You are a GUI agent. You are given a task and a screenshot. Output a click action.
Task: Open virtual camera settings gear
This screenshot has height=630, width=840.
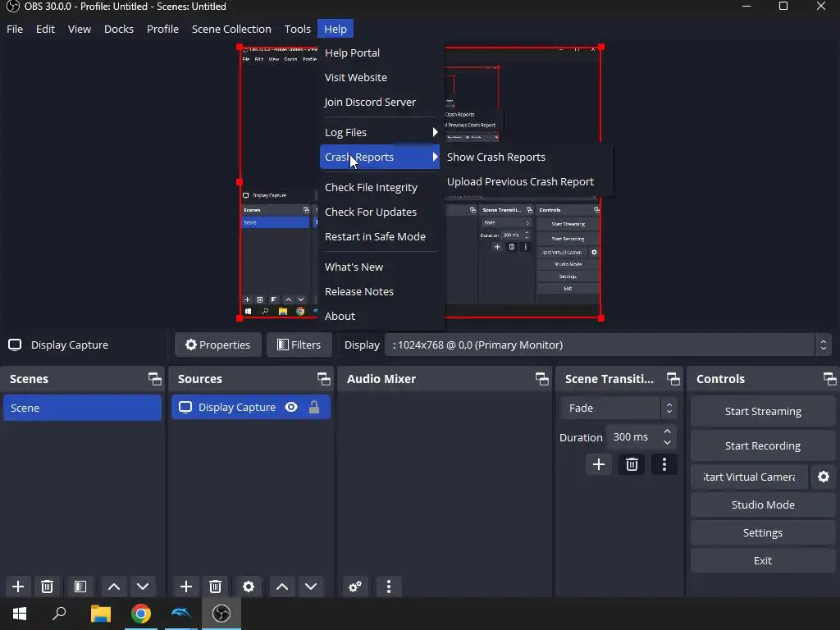point(824,477)
